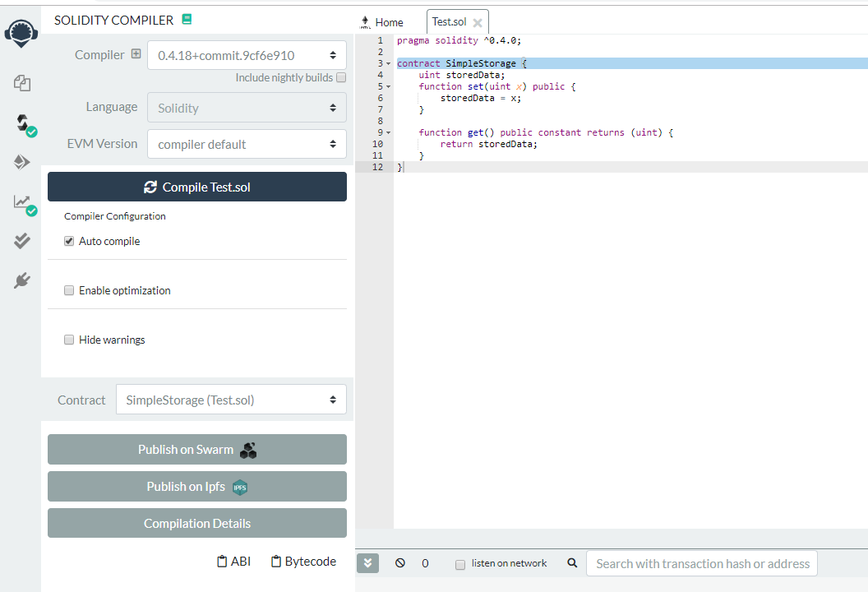Viewport: 868px width, 592px height.
Task: Open Compilation Details
Action: pos(197,523)
